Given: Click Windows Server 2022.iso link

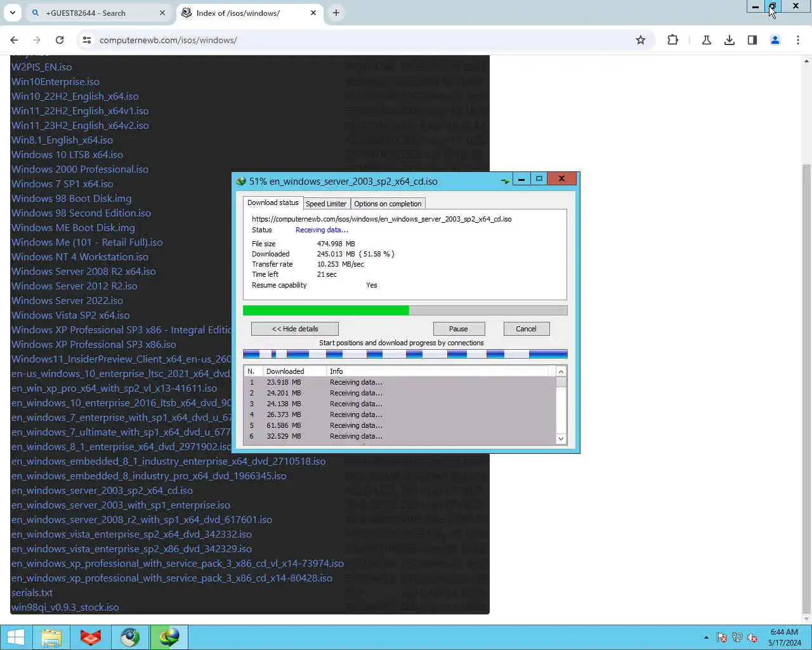Looking at the screenshot, I should [x=67, y=300].
